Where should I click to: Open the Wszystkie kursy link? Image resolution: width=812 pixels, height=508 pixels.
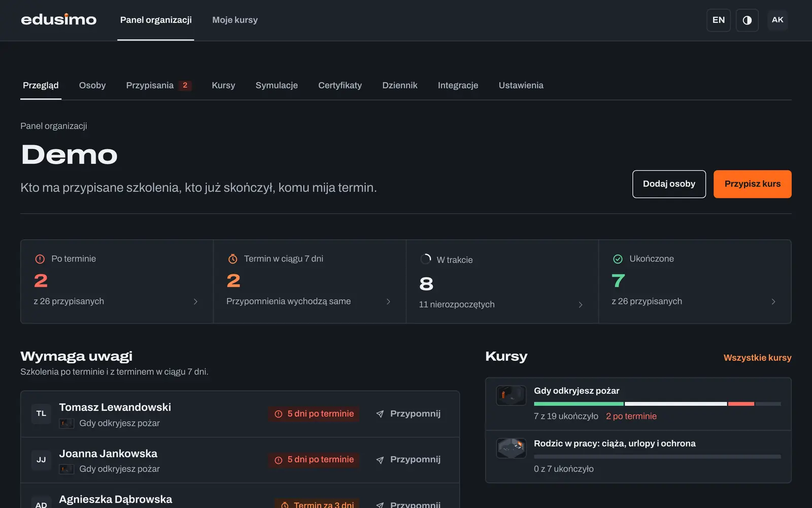757,358
